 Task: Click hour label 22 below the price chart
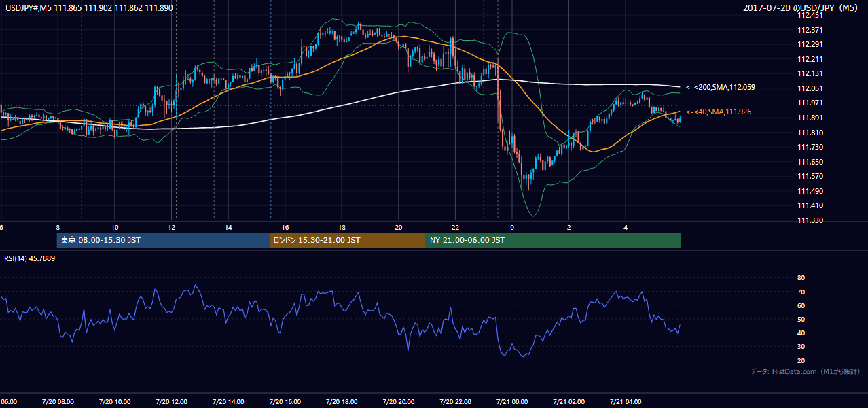455,227
